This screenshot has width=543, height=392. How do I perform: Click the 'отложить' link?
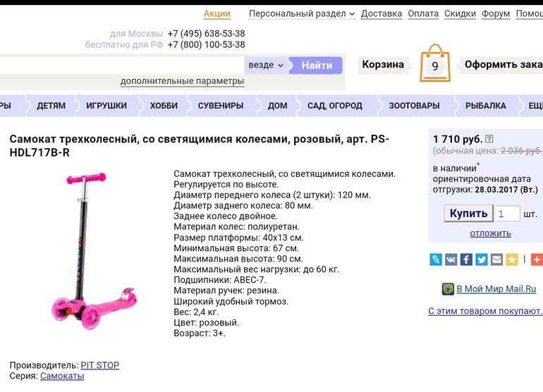(x=490, y=233)
